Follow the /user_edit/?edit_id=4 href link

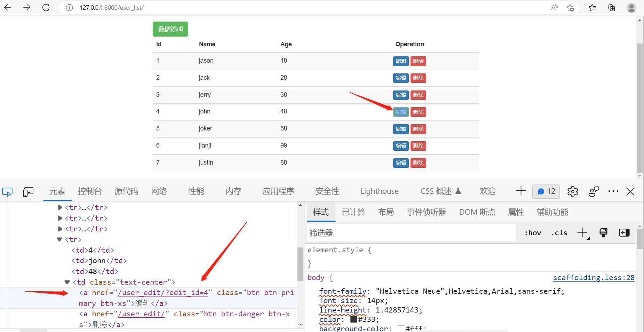point(163,293)
